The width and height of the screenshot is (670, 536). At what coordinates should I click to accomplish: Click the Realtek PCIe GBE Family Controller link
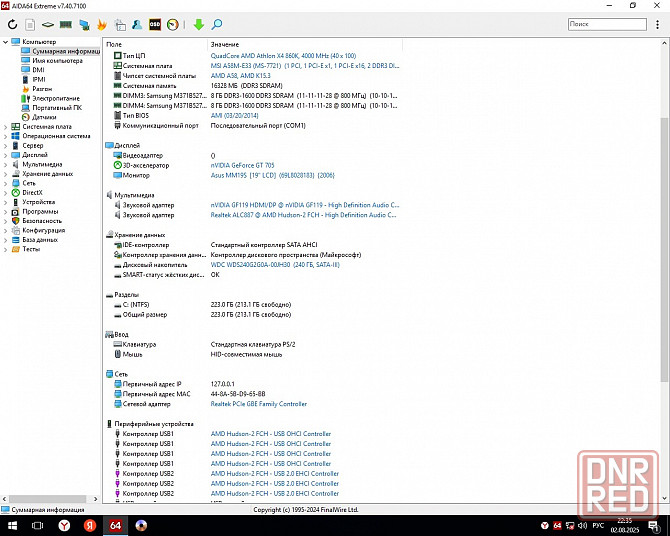click(259, 404)
